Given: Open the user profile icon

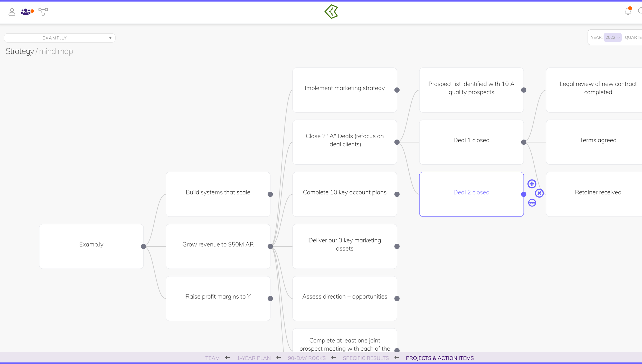Looking at the screenshot, I should click(12, 12).
